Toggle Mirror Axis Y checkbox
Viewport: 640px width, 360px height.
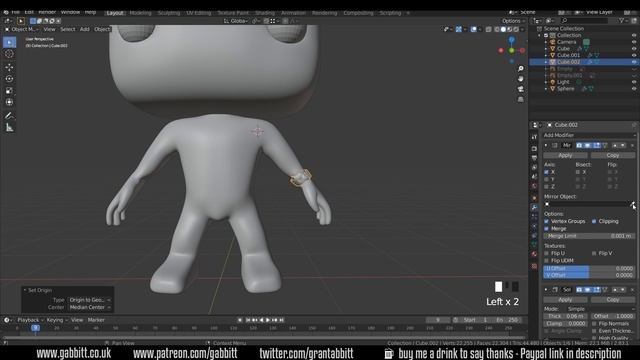pos(547,179)
